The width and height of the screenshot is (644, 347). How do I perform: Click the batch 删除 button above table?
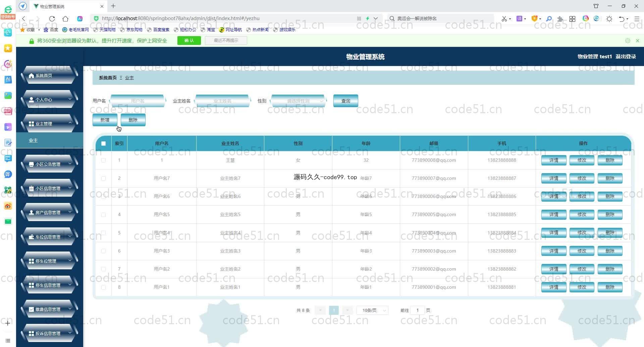point(133,120)
